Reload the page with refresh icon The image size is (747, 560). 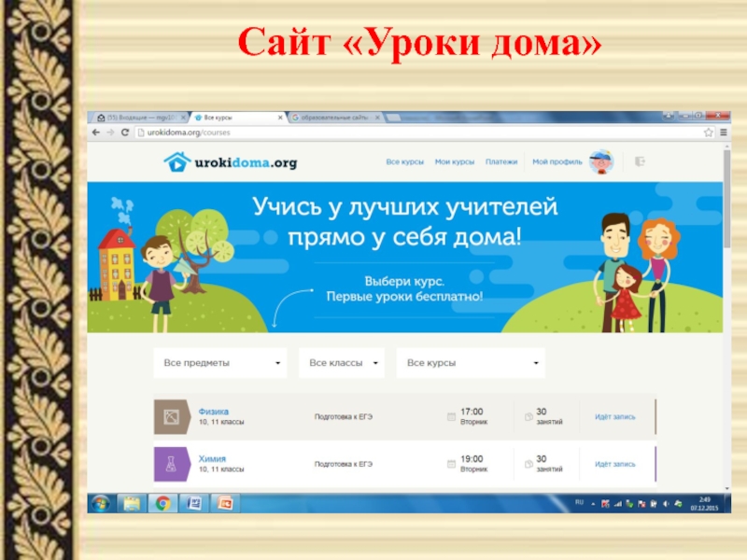(125, 133)
